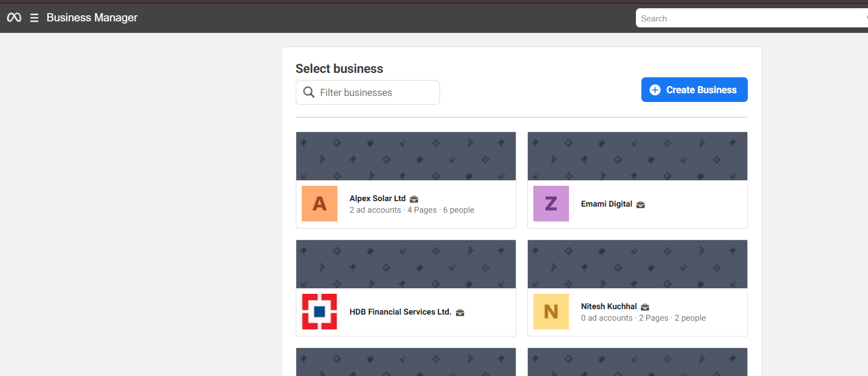
Task: Click briefcase icon next to Nitesh Kuchhal
Action: [x=645, y=307]
